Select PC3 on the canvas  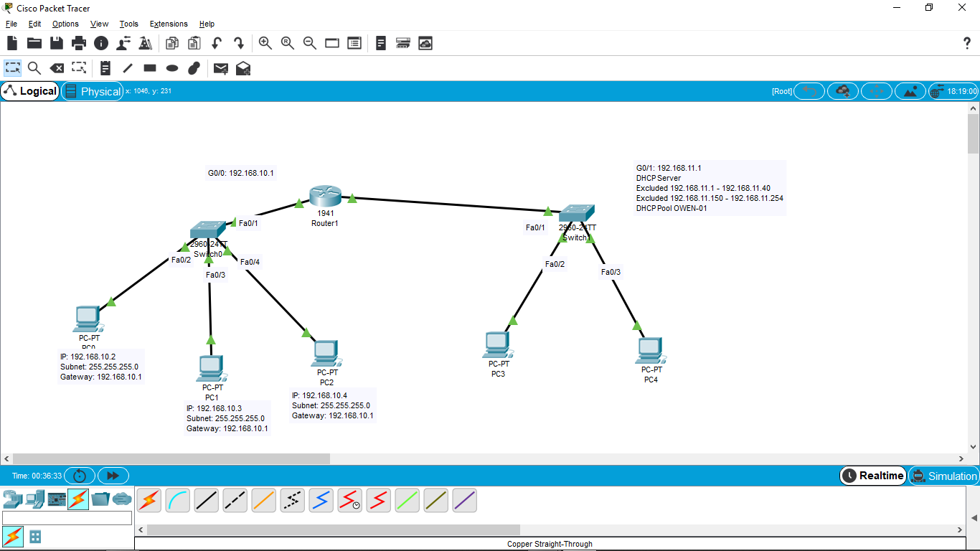coord(499,344)
